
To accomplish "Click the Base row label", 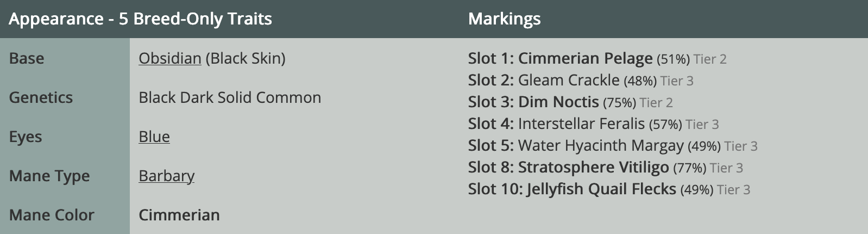I will click(x=27, y=58).
